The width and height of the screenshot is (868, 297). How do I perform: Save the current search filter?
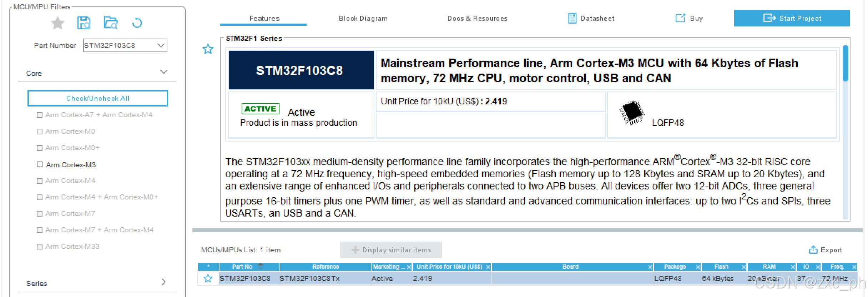[x=84, y=23]
